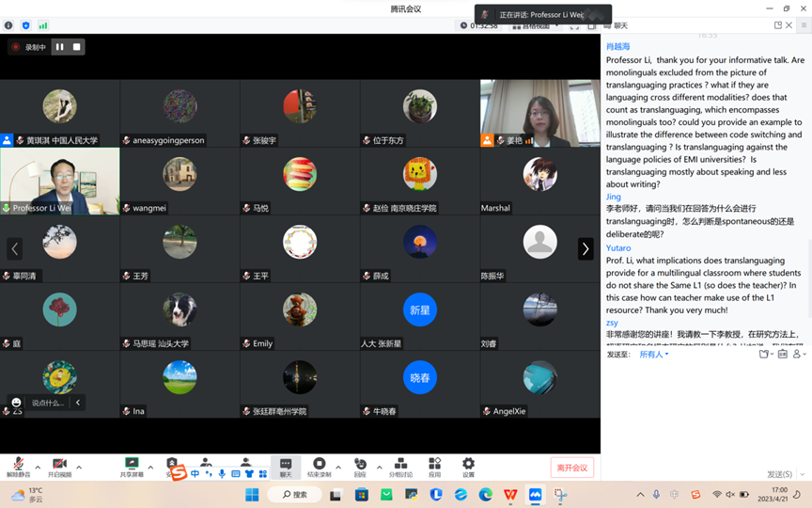This screenshot has width=812, height=508.
Task: Click chat sender name Yutaro
Action: tap(618, 247)
